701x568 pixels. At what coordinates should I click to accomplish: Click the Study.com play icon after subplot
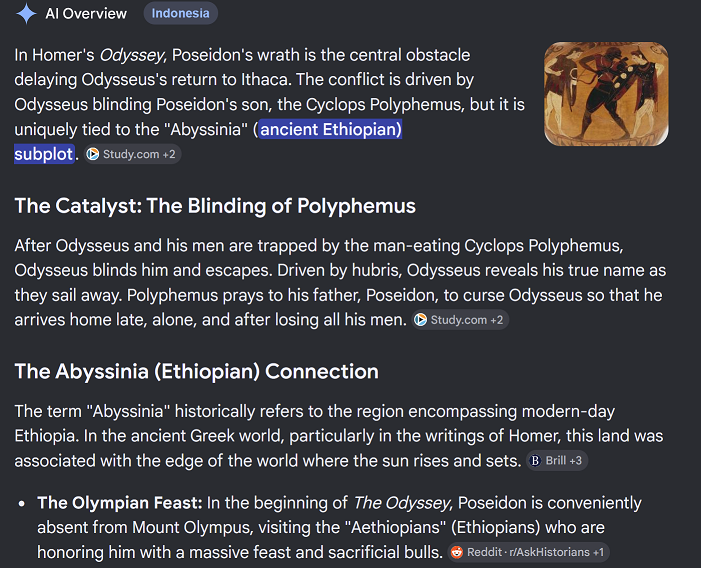coord(93,154)
